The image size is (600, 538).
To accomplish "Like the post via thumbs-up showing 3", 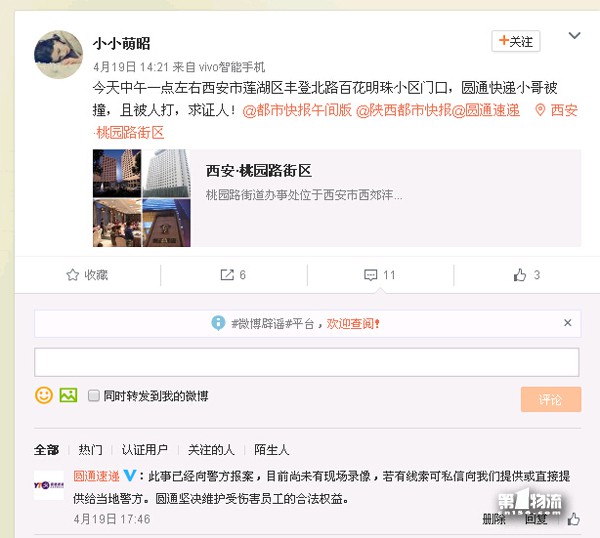I will click(x=520, y=275).
